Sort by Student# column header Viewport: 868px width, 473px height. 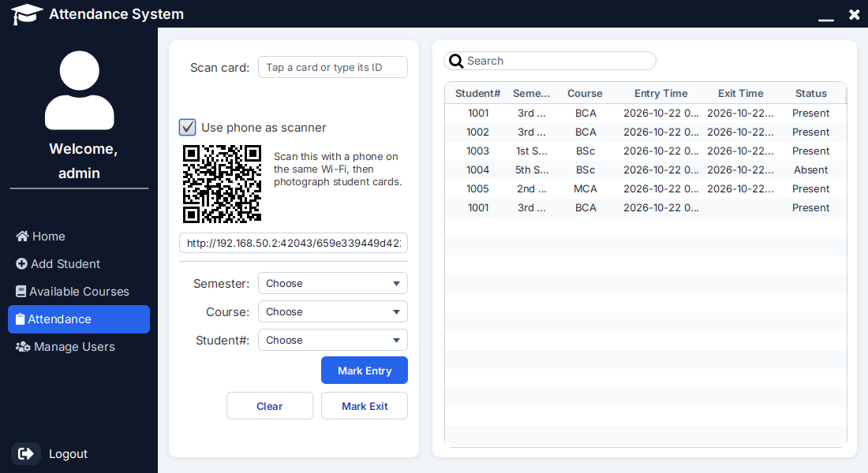tap(477, 94)
